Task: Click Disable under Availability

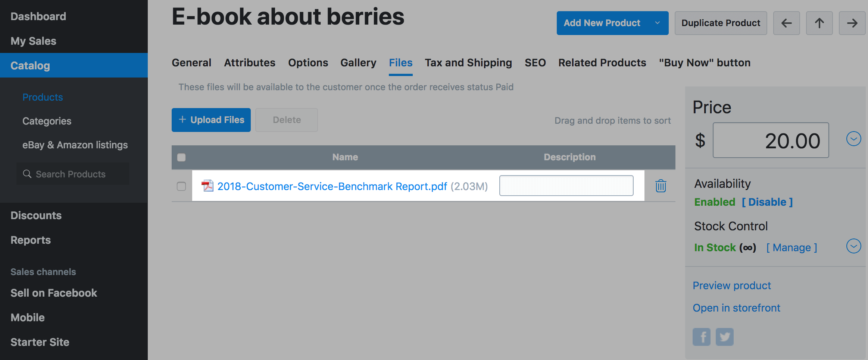Action: pos(767,202)
